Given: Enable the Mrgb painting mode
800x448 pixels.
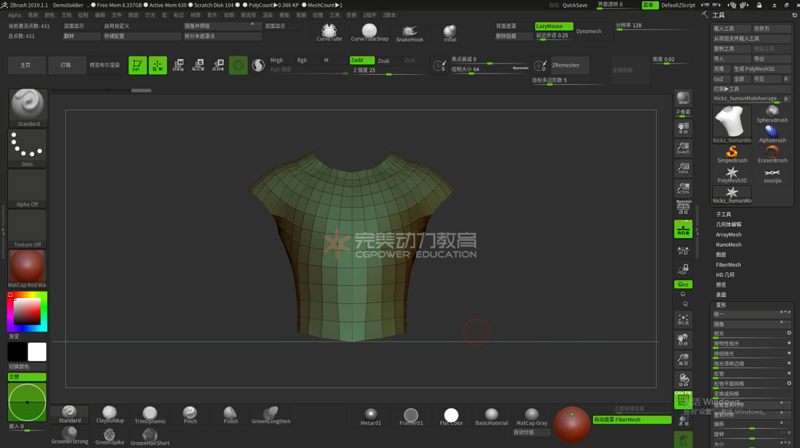Looking at the screenshot, I should (277, 60).
